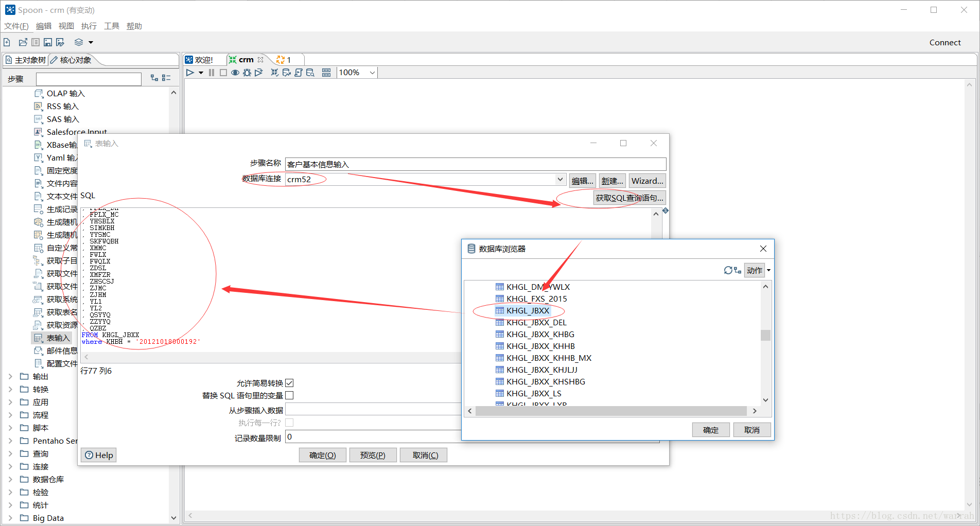This screenshot has width=980, height=526.
Task: Open the 视图 menu
Action: click(66, 26)
